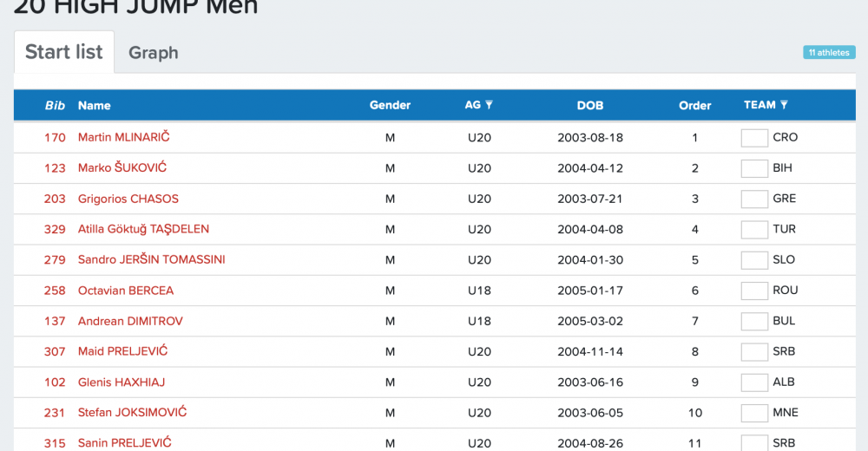Sort by the Order column header
Viewport: 868px width, 451px height.
point(694,106)
